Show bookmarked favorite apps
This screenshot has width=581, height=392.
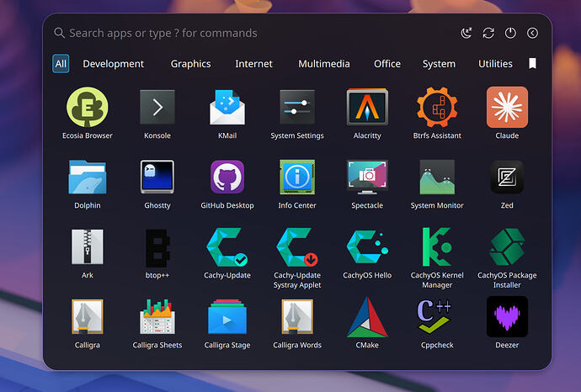(532, 64)
